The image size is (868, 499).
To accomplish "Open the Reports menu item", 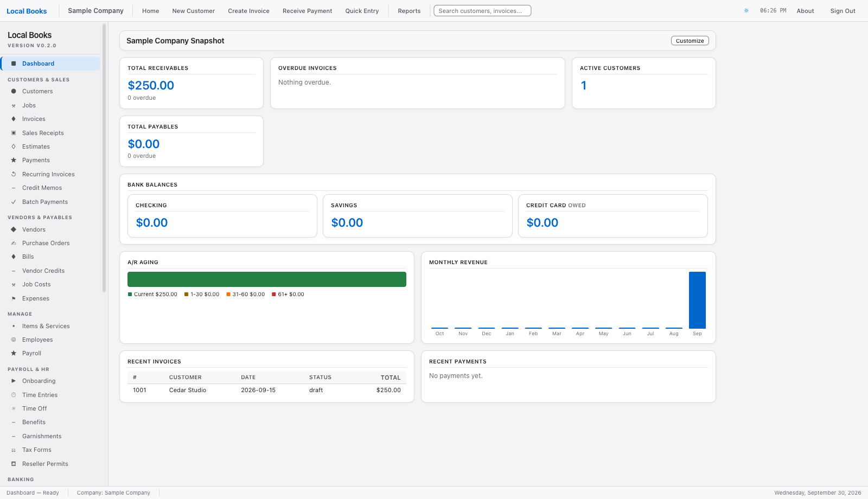I will click(x=409, y=11).
